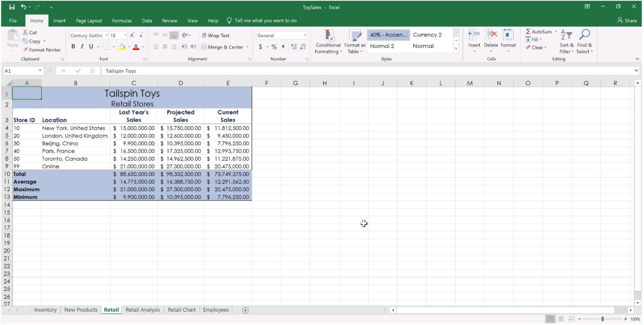This screenshot has width=644, height=325.
Task: Apply the Normal 2 cell style
Action: click(382, 46)
